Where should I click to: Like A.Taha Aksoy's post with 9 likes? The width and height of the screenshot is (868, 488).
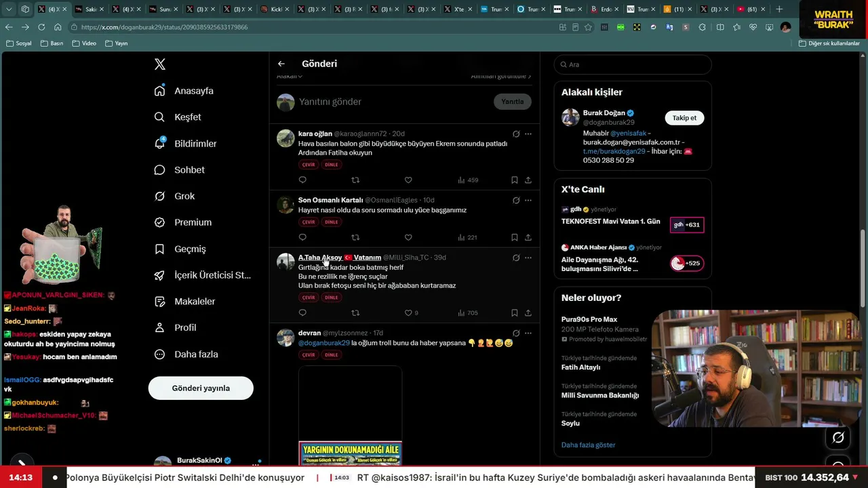tap(411, 313)
